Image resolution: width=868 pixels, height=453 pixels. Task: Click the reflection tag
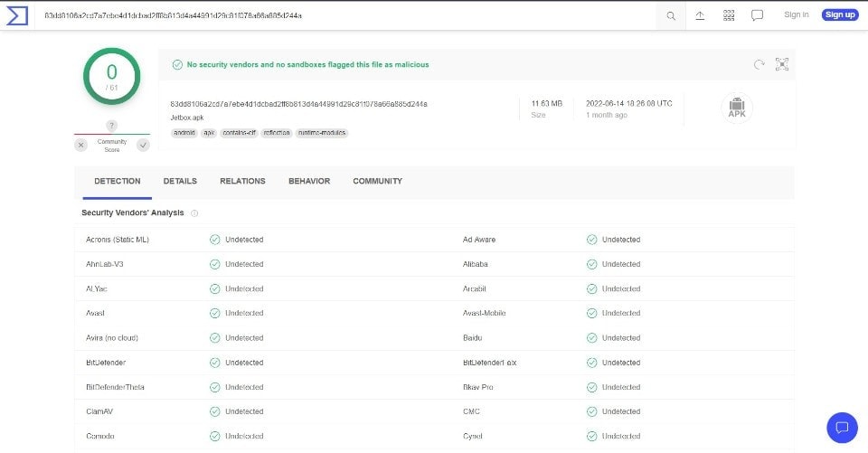[277, 133]
